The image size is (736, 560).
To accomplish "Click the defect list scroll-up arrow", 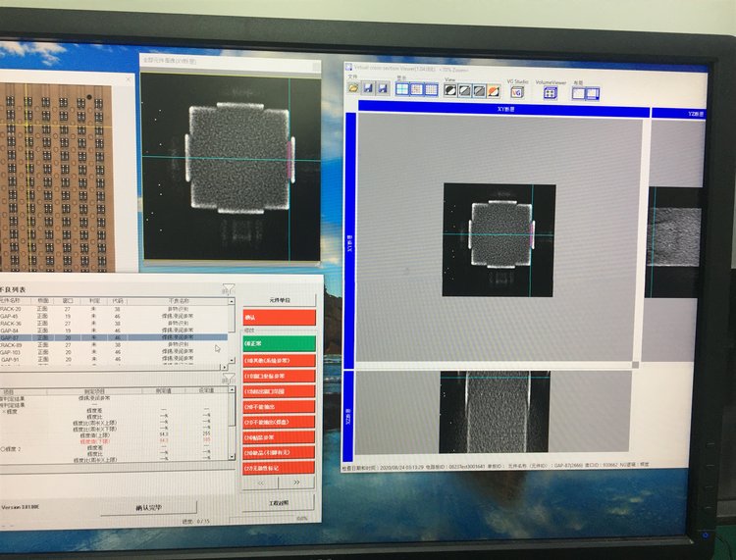I will coord(232,301).
